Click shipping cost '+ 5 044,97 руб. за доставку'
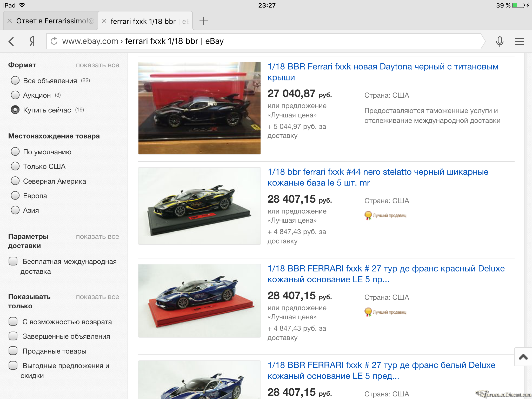532x399 pixels. 297,131
